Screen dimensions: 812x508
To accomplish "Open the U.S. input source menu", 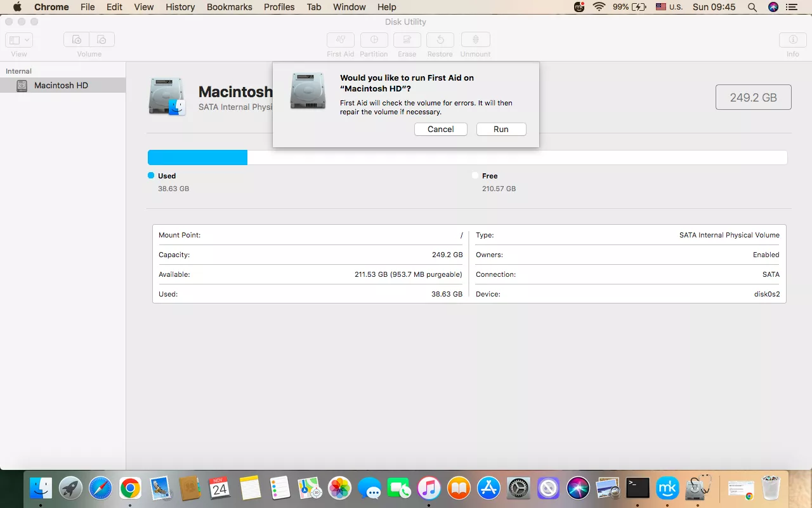I will coord(669,7).
